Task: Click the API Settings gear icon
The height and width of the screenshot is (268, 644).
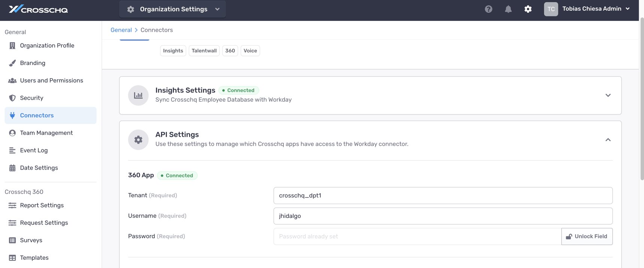Action: [x=138, y=140]
